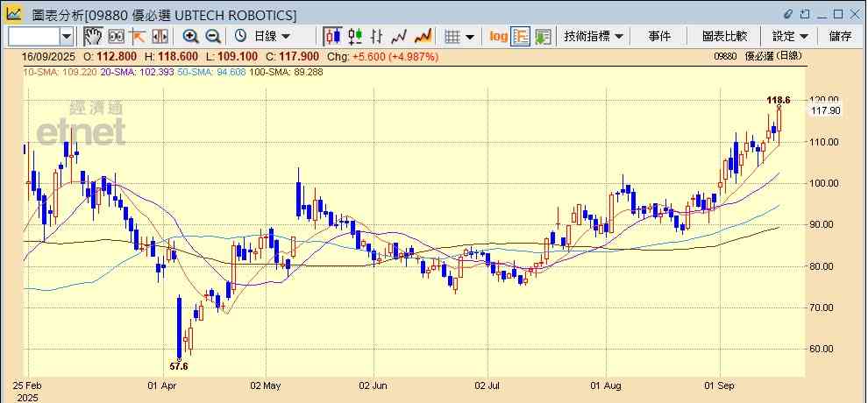Click the 01 Sep date label
The height and width of the screenshot is (403, 868).
click(x=720, y=385)
